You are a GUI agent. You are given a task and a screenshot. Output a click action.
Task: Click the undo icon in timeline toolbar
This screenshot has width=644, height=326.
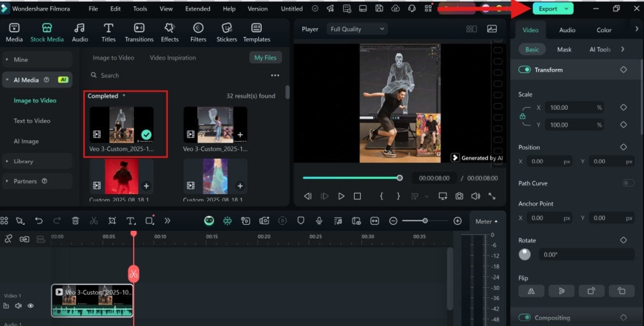pyautogui.click(x=39, y=221)
